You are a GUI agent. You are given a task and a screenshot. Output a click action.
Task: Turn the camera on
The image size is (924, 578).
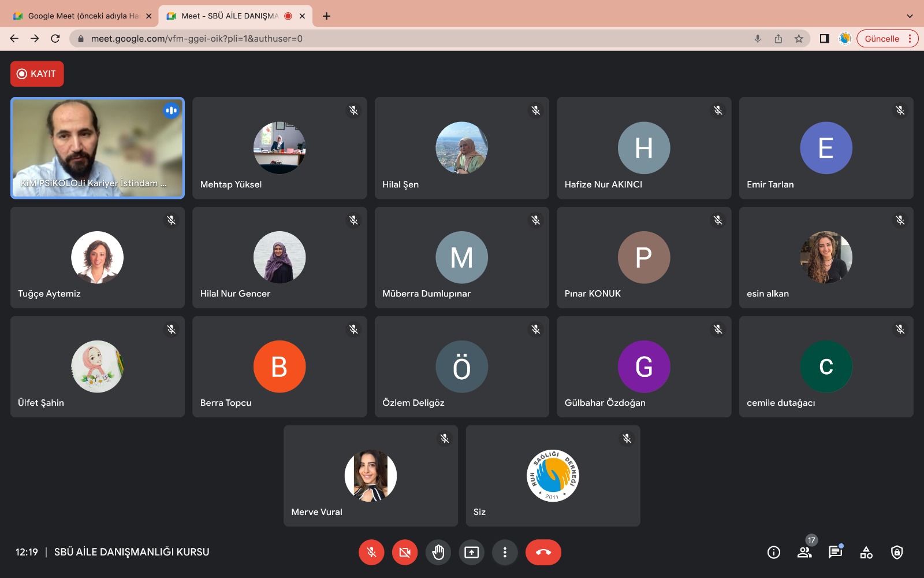pos(405,553)
